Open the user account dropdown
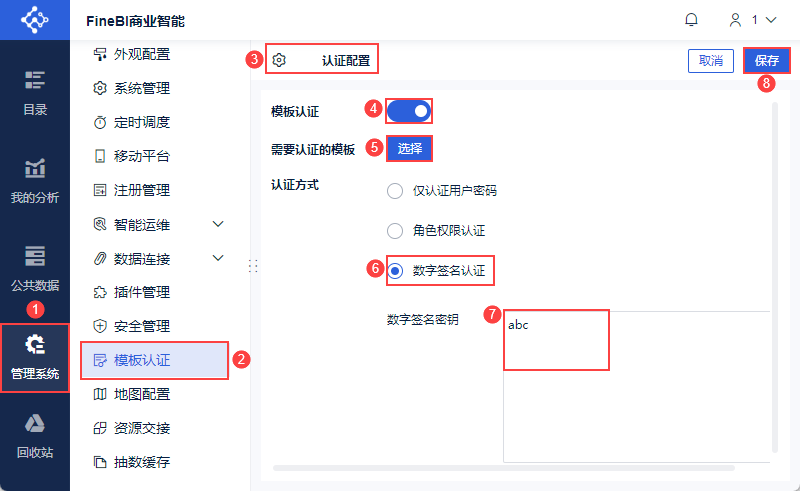This screenshot has height=491, width=800. [753, 20]
